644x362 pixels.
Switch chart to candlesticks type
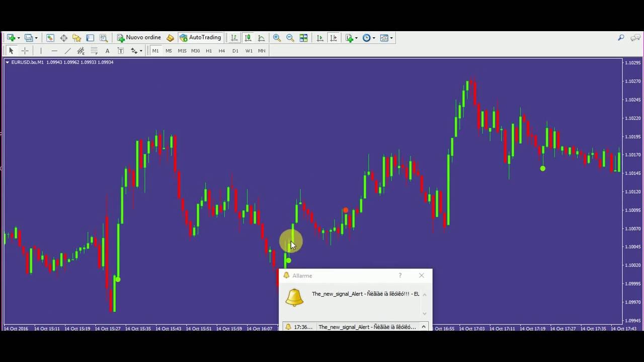click(x=248, y=38)
